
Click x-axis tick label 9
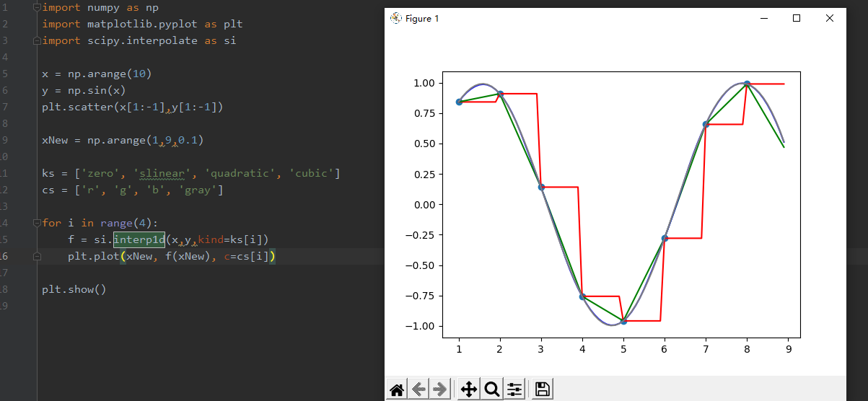[x=789, y=349]
